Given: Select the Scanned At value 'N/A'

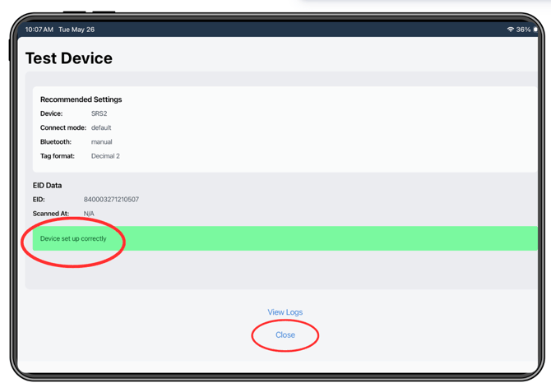Looking at the screenshot, I should [x=89, y=214].
